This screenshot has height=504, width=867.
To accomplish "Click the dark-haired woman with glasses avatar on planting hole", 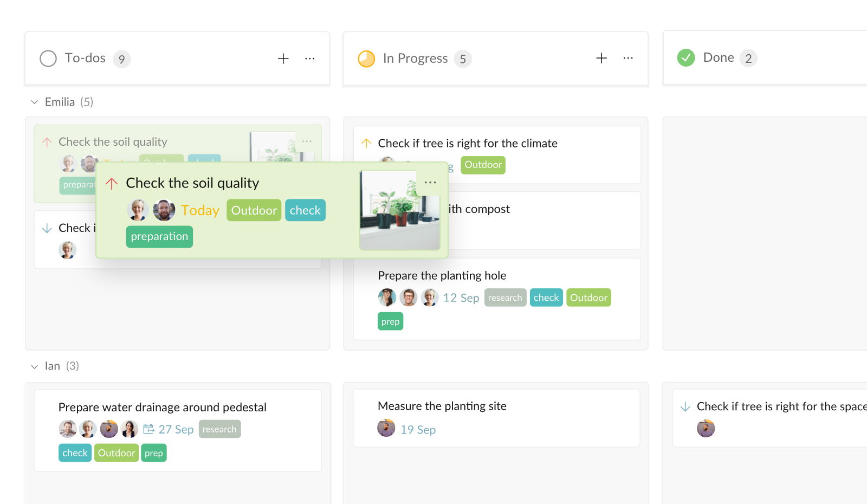I will point(387,297).
